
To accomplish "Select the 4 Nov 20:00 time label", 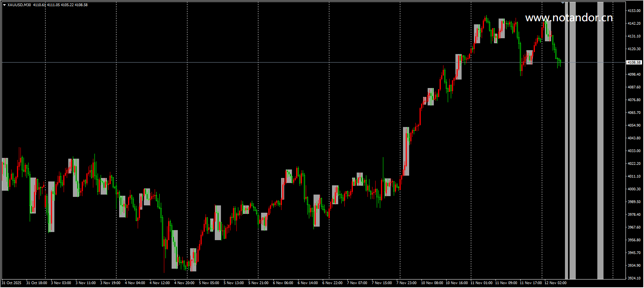I will click(184, 283).
